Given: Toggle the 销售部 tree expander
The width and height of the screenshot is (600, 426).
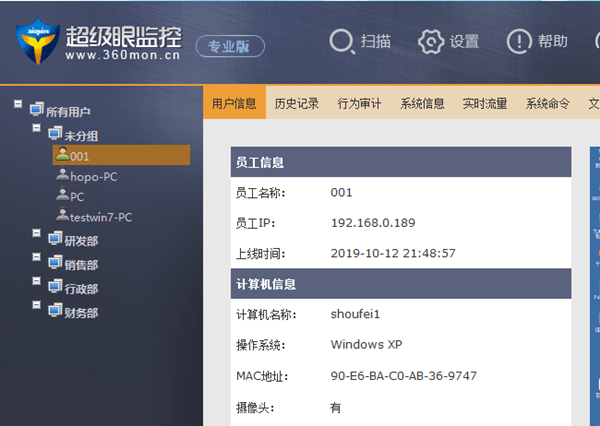Looking at the screenshot, I should [36, 257].
